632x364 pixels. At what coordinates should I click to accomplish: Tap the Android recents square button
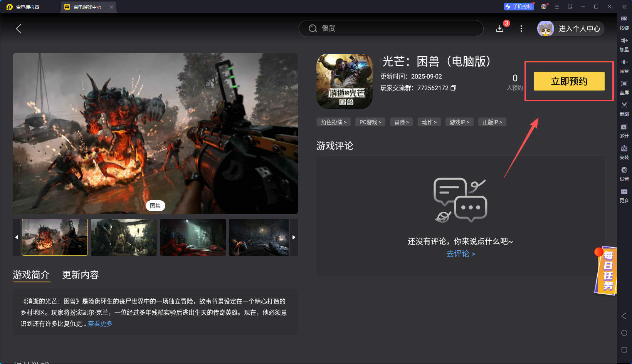point(624,350)
